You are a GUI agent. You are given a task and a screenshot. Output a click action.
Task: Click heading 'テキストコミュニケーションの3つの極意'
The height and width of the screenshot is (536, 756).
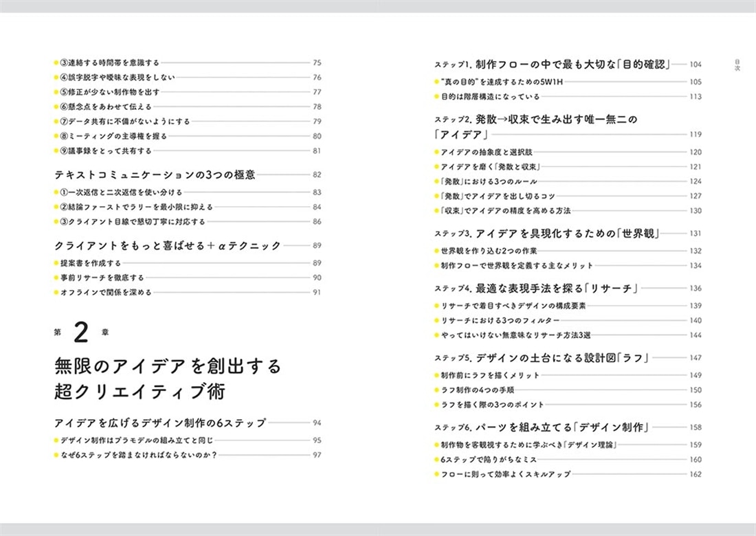[x=155, y=175]
